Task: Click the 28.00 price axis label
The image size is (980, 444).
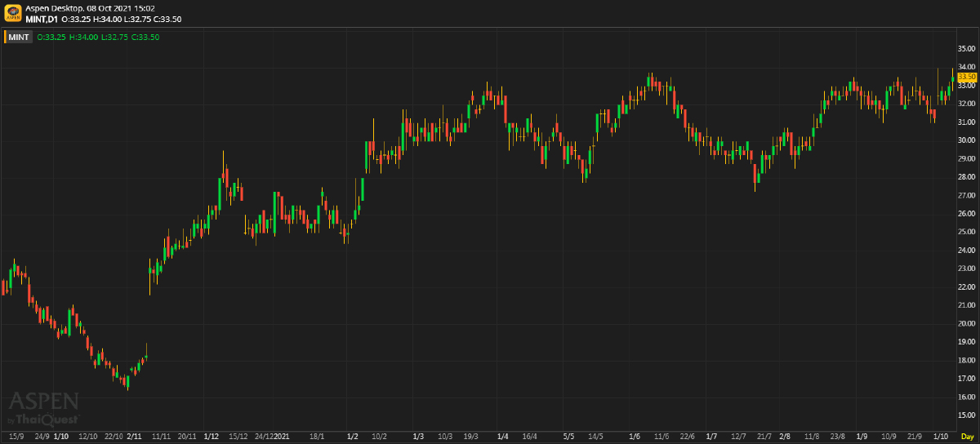Action: coord(967,177)
